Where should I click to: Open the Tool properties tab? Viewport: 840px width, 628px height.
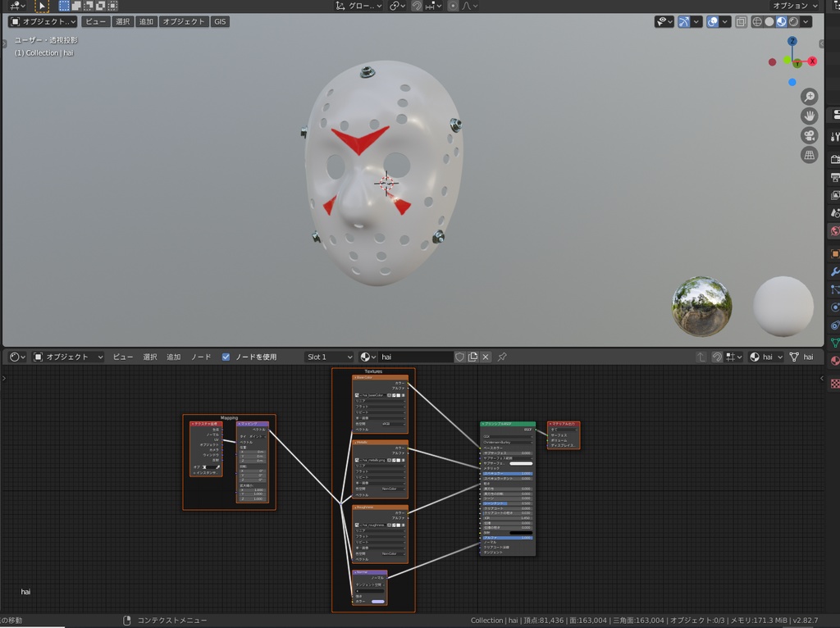point(834,136)
